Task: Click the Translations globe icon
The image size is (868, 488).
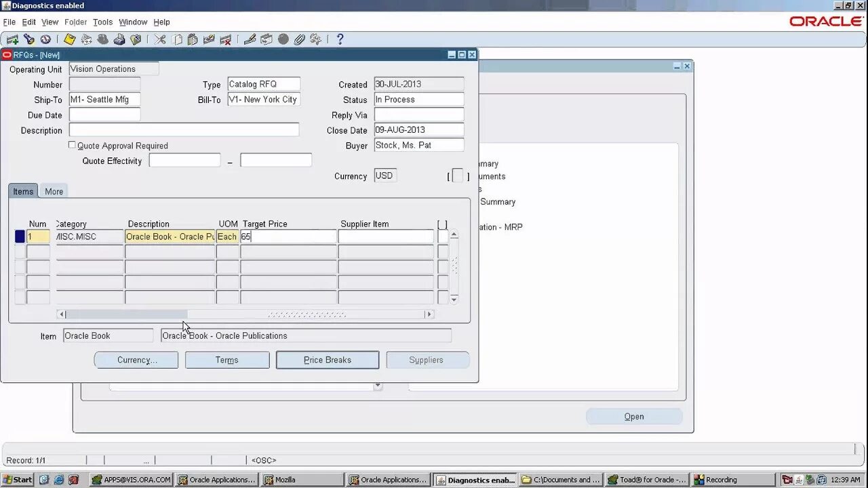Action: click(x=283, y=39)
